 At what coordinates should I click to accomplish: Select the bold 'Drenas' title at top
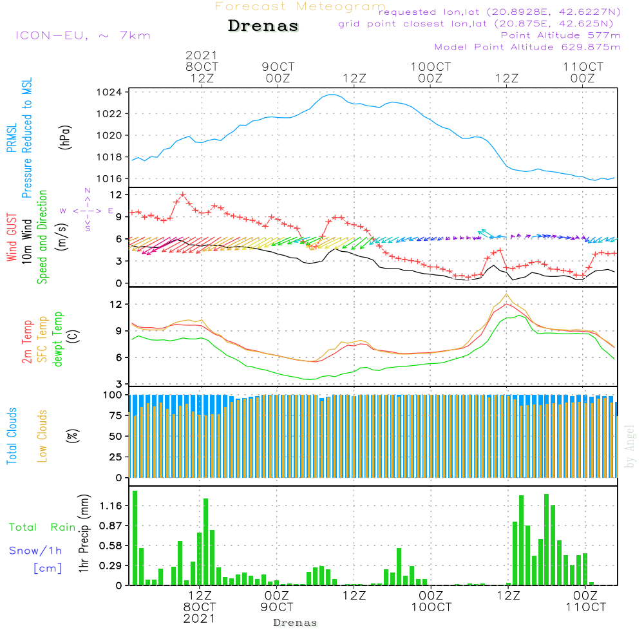(x=263, y=26)
